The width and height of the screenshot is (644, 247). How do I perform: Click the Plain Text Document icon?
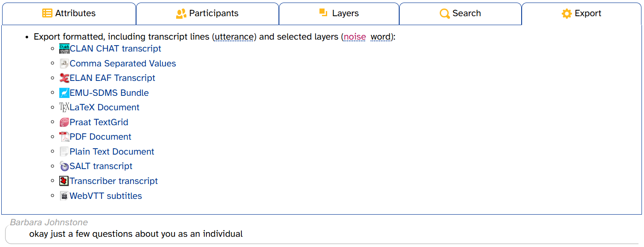click(x=64, y=152)
